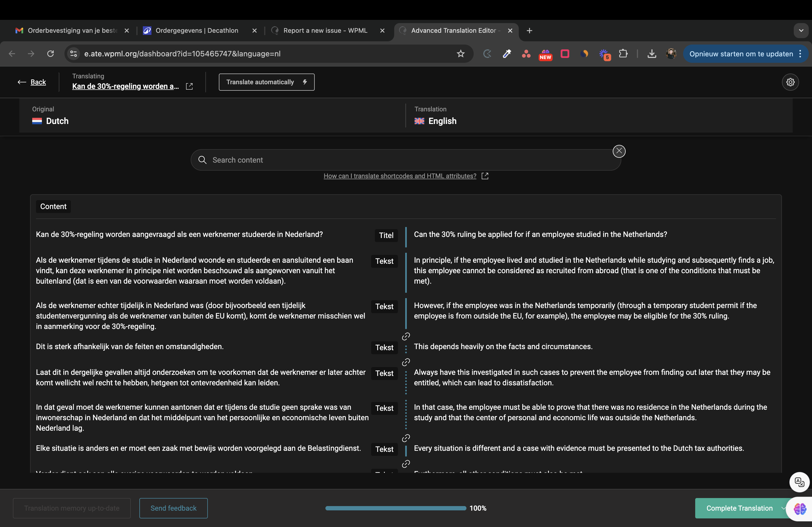Click the eyedropper color picker extension icon
This screenshot has height=527, width=812.
pos(507,53)
